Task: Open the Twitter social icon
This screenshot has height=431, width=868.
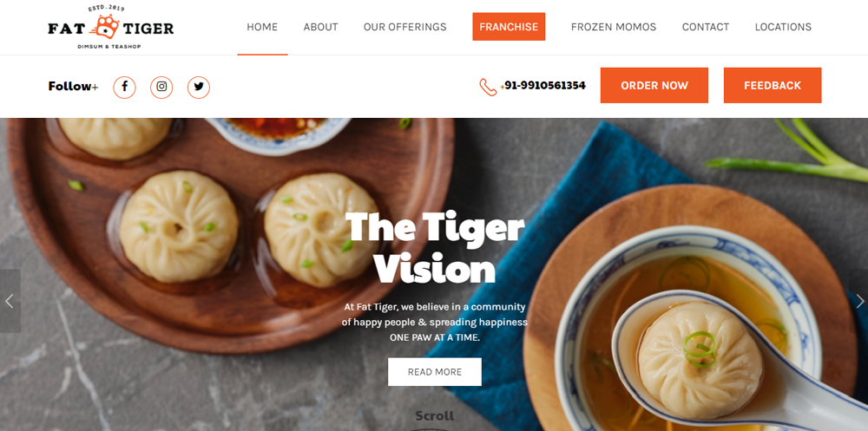Action: point(199,87)
